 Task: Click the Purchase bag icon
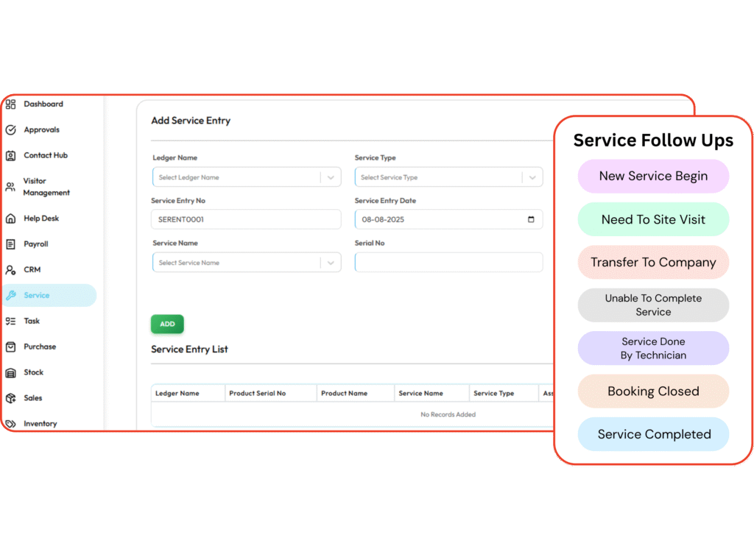[10, 347]
